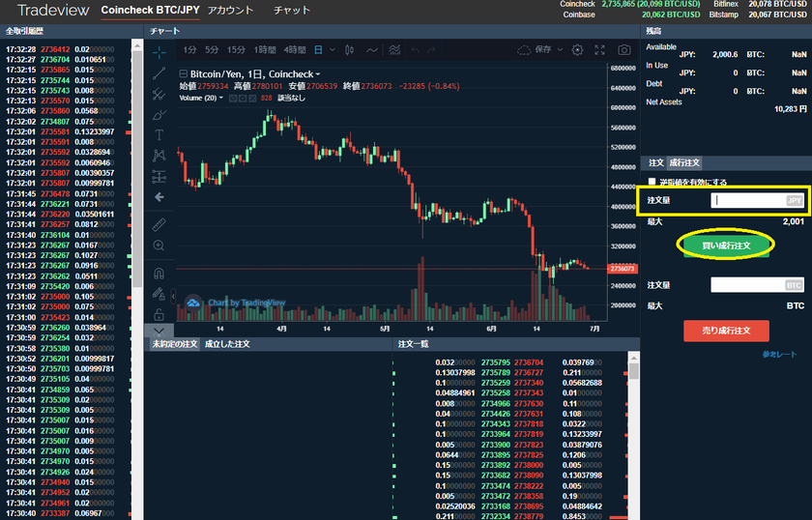Open the アカウント menu

tap(230, 11)
